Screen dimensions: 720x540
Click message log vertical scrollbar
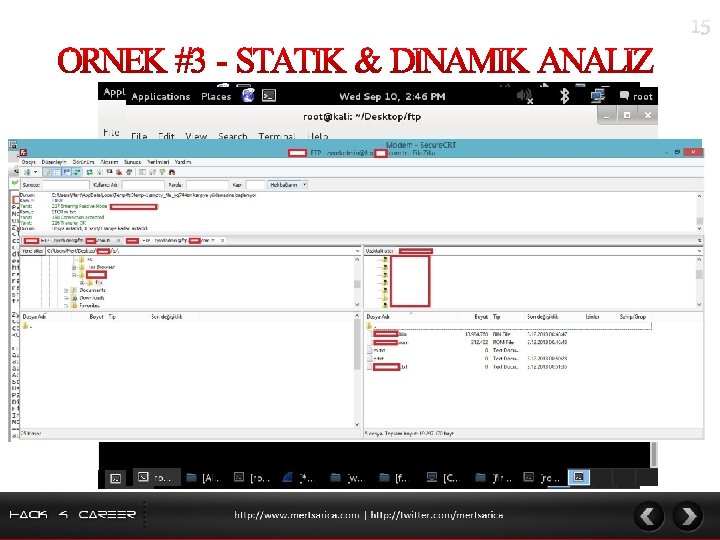pos(699,212)
